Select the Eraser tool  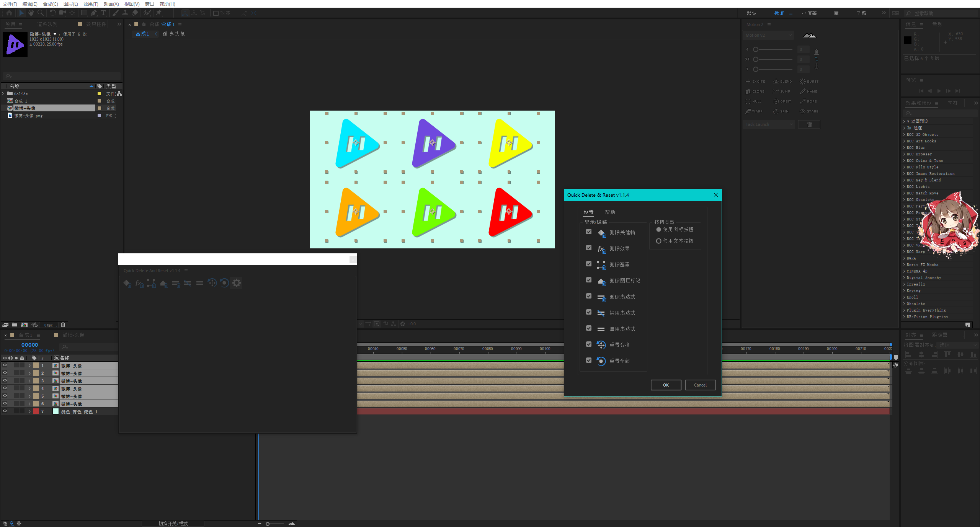135,13
